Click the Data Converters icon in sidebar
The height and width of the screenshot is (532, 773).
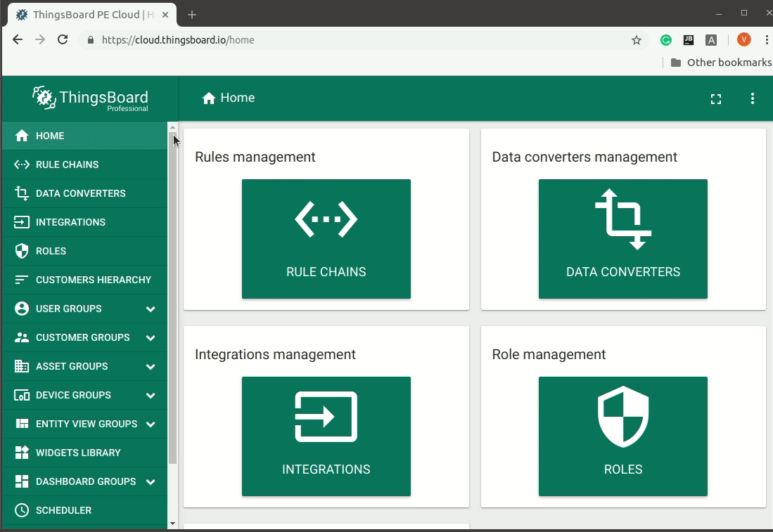(22, 193)
